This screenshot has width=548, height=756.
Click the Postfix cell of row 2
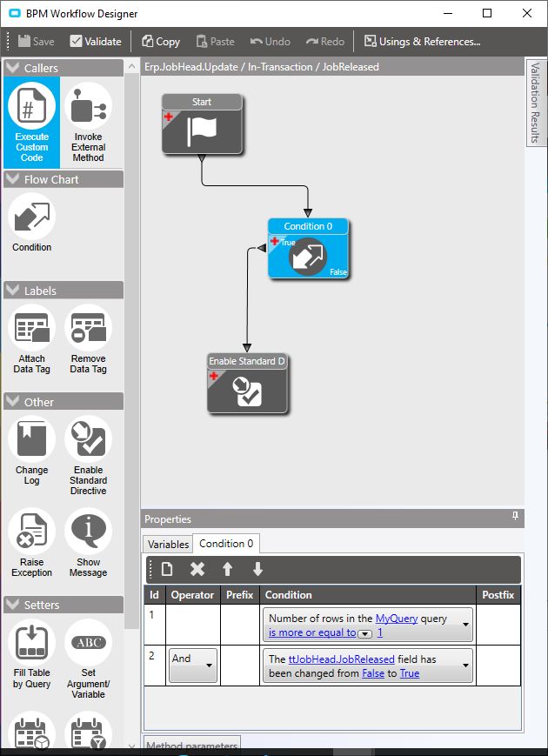498,666
